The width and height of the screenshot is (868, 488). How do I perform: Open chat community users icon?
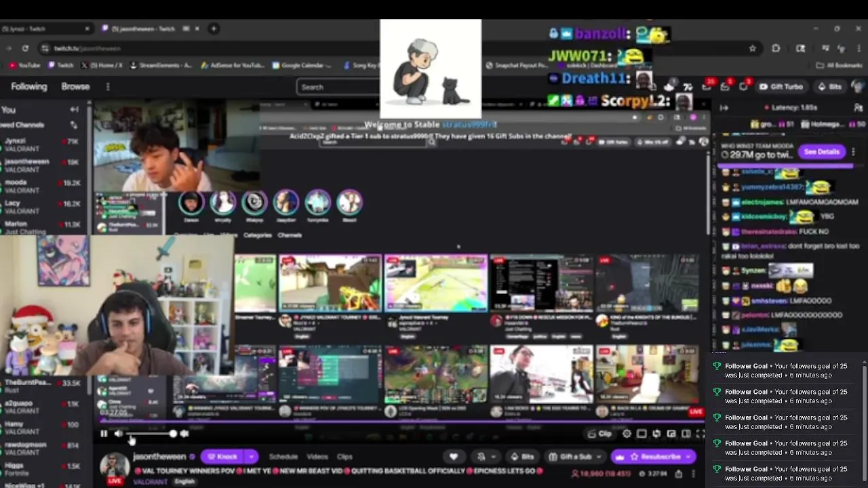859,108
